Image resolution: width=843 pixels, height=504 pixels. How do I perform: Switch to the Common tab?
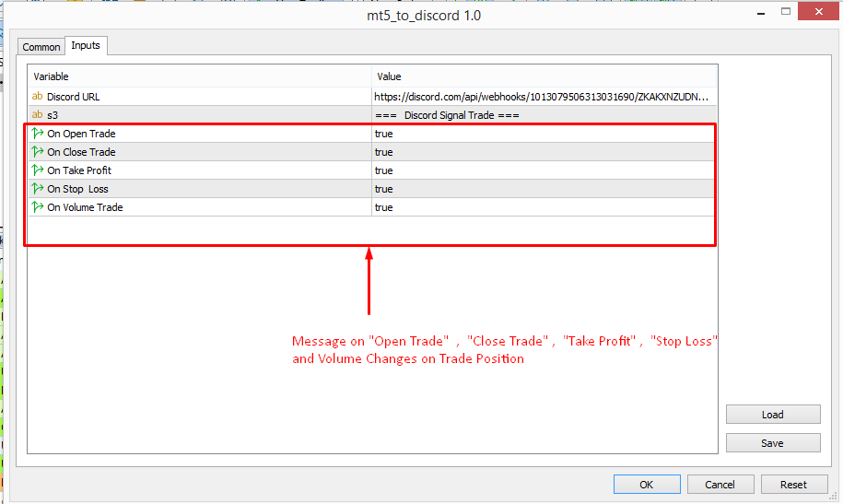point(41,47)
